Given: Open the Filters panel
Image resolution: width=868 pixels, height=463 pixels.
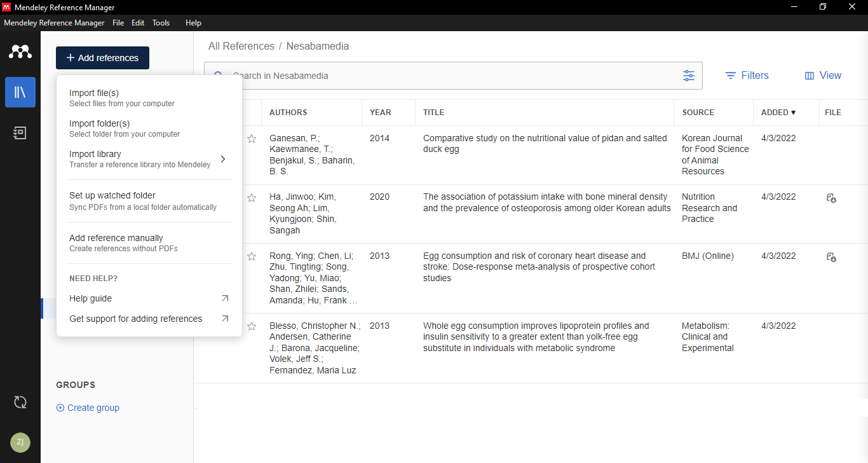Looking at the screenshot, I should 747,76.
